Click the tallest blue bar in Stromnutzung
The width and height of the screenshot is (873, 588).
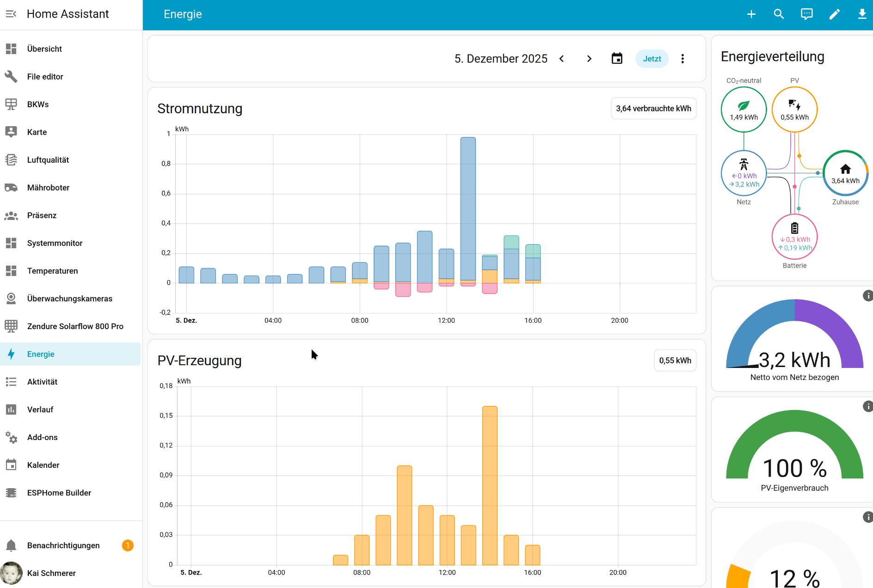coord(468,208)
